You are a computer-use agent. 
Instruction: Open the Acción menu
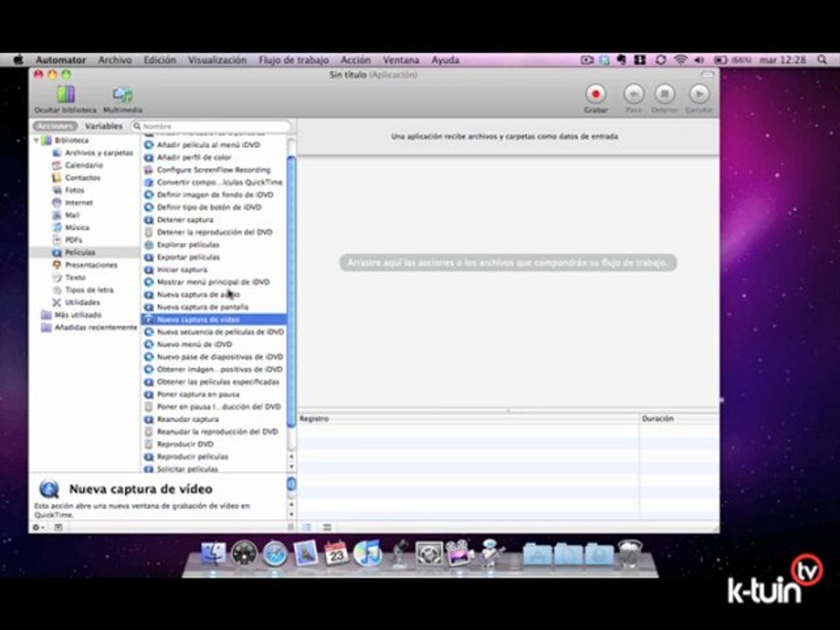(355, 60)
